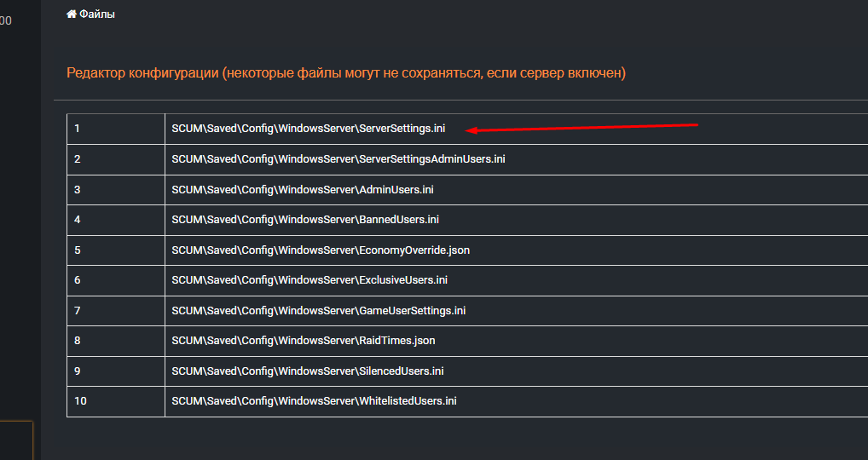Click the home icon in the breadcrumb
Viewport: 868px width, 460px height.
[x=72, y=14]
